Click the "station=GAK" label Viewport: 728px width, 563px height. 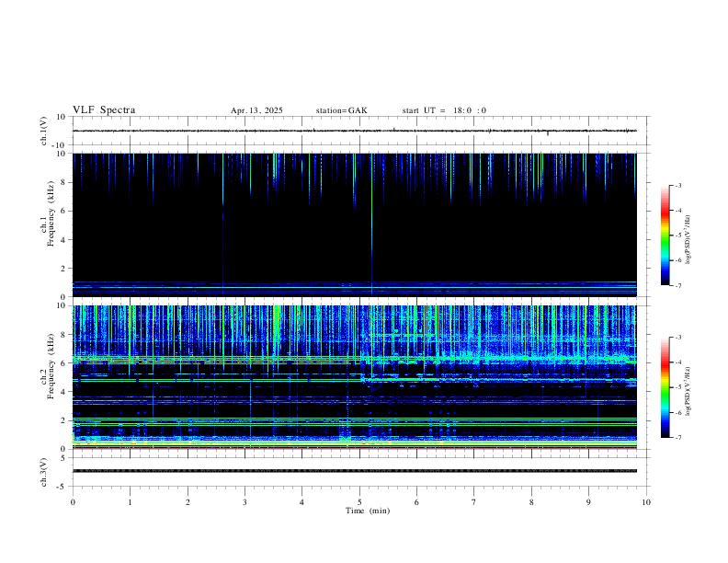341,110
